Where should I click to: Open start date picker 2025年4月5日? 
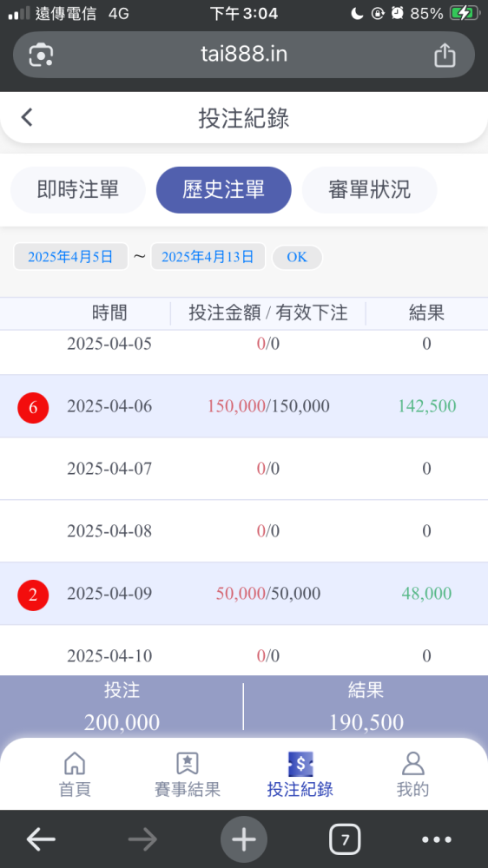pyautogui.click(x=71, y=257)
